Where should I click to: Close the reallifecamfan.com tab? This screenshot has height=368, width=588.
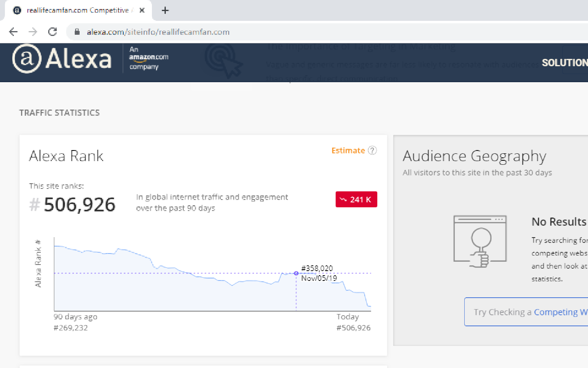(x=142, y=10)
